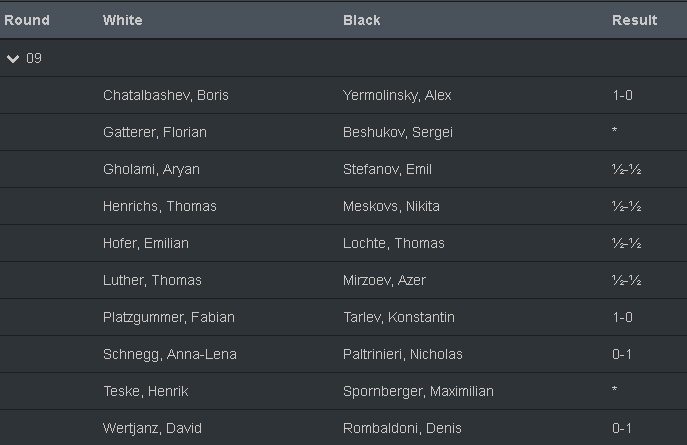Sort by the Round column header
The width and height of the screenshot is (687, 445).
[27, 20]
